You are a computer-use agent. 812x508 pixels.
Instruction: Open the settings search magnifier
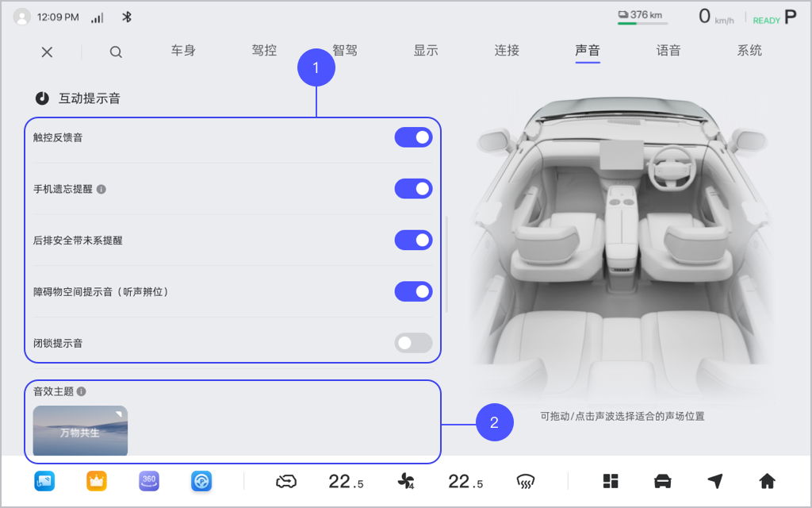pyautogui.click(x=116, y=52)
